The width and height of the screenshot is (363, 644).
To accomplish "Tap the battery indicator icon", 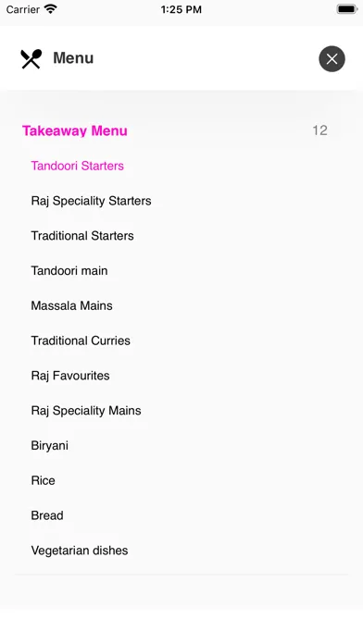I will 346,9.
